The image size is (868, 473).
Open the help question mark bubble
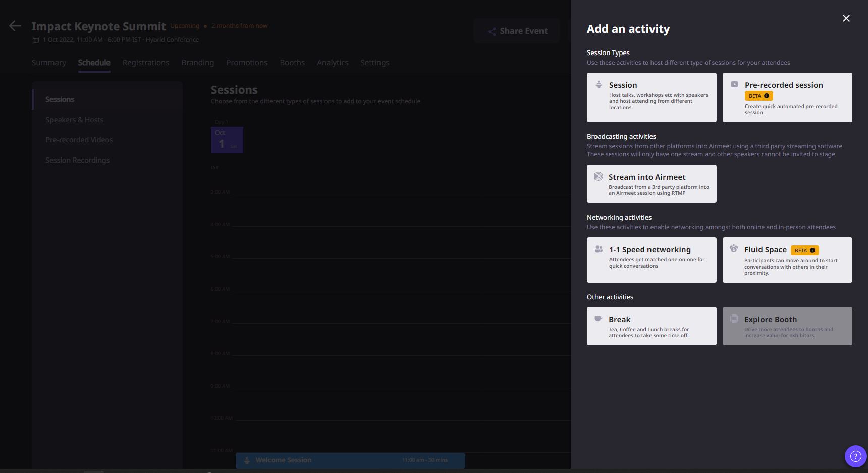point(856,456)
